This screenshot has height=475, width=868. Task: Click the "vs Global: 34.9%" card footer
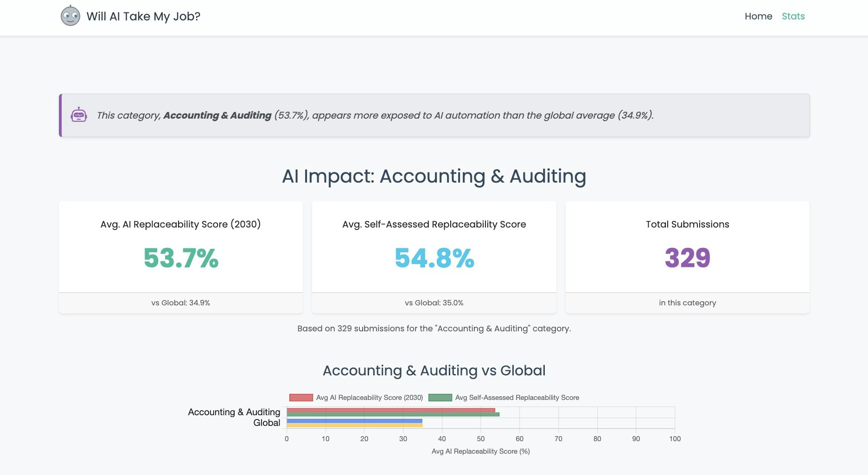pos(181,303)
